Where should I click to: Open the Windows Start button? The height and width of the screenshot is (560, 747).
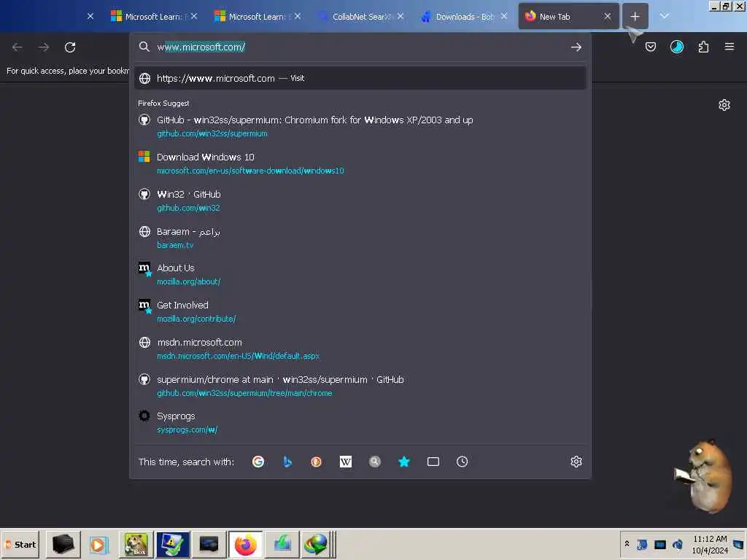coord(20,544)
